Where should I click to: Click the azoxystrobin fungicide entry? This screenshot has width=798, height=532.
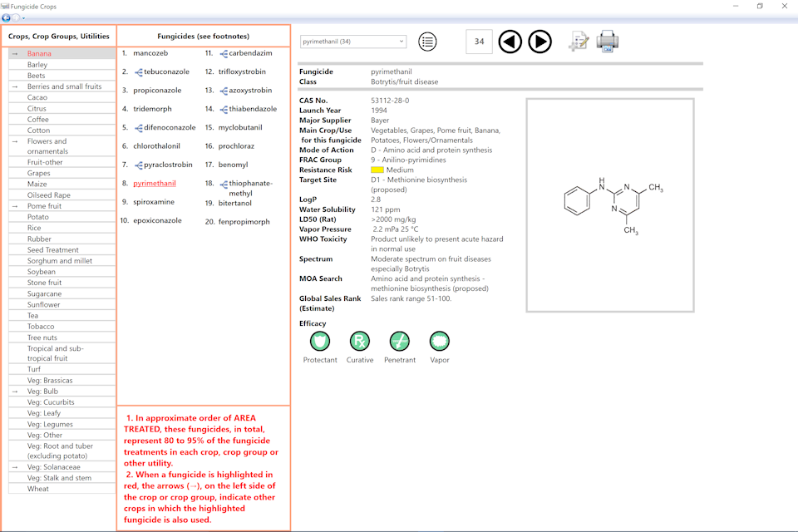coord(250,91)
